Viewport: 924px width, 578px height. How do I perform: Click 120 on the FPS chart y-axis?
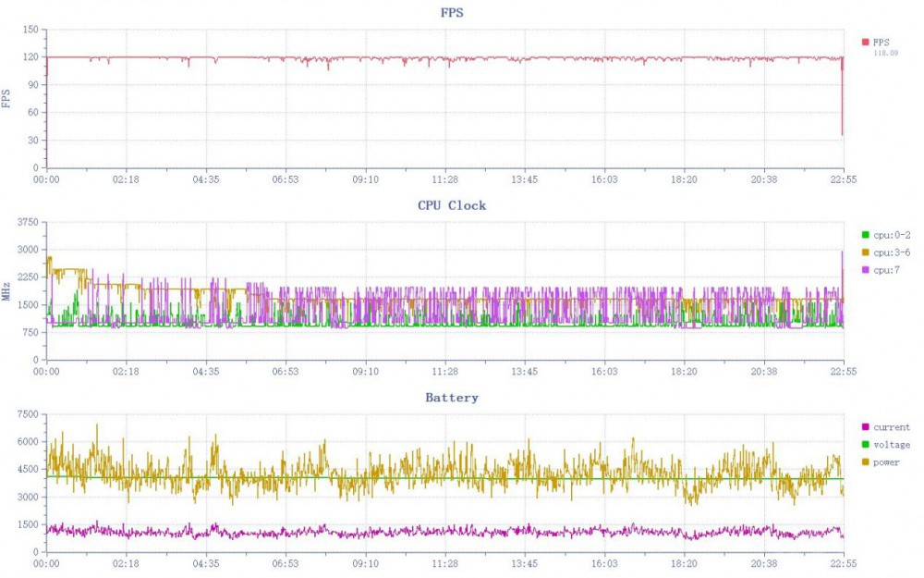pos(30,57)
